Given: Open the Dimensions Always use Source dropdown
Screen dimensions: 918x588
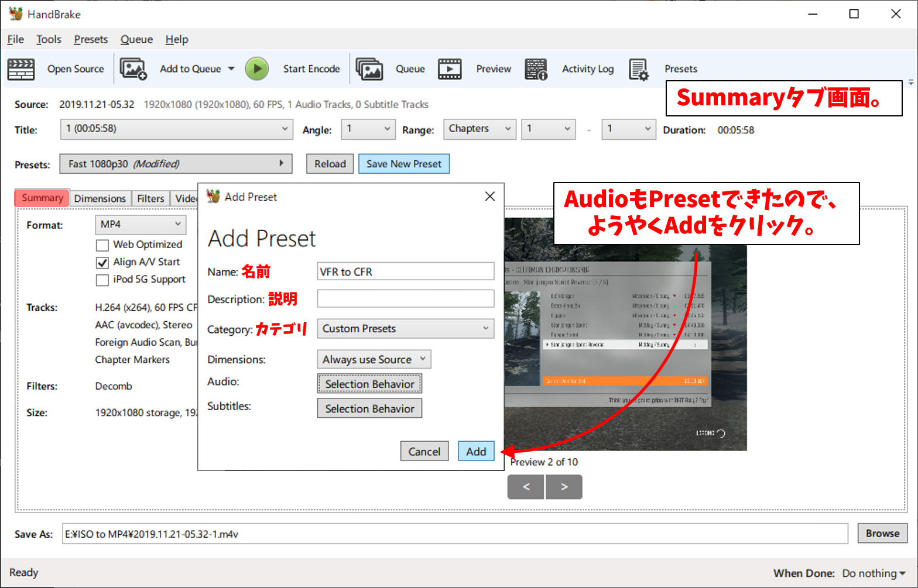Looking at the screenshot, I should (x=374, y=359).
